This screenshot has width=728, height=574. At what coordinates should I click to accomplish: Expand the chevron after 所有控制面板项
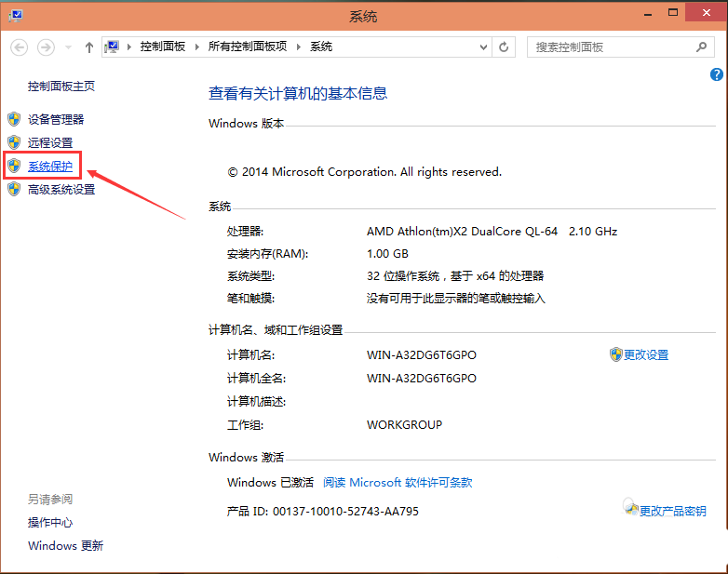click(x=299, y=47)
